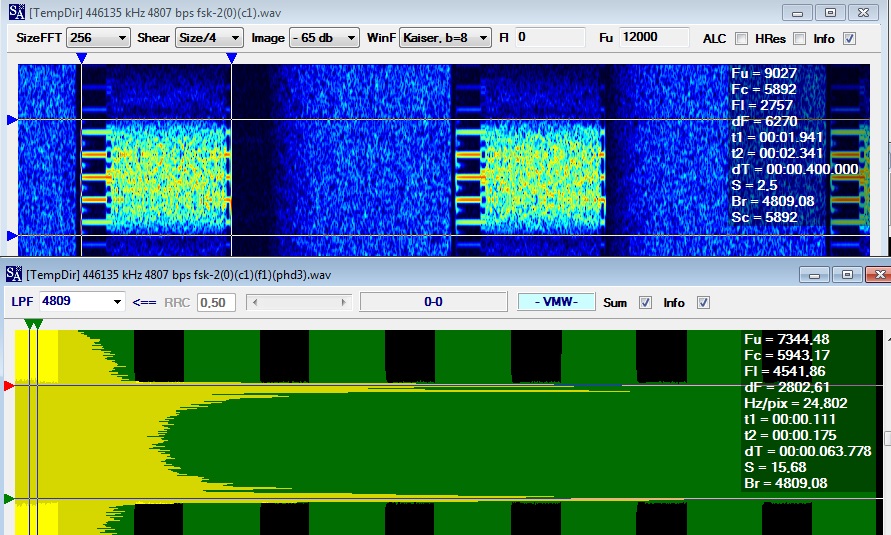Toggle the ALC checkbox
The height and width of the screenshot is (535, 891).
tap(741, 39)
